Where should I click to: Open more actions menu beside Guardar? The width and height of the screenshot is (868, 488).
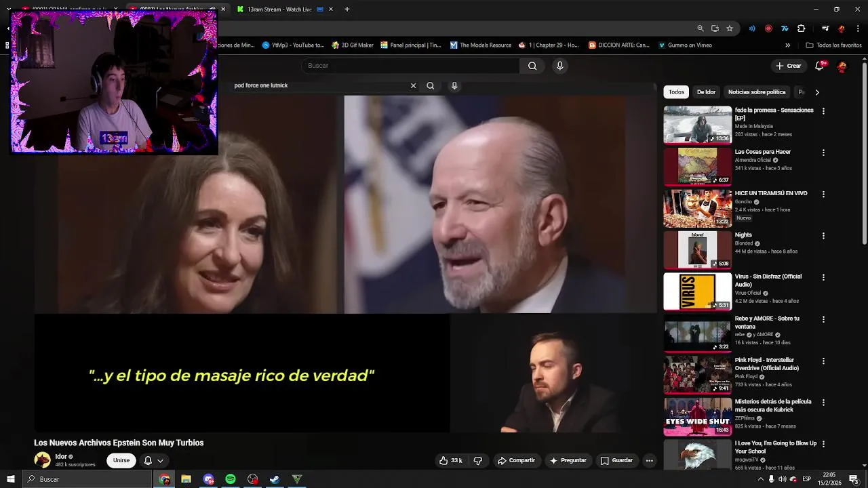tap(649, 460)
